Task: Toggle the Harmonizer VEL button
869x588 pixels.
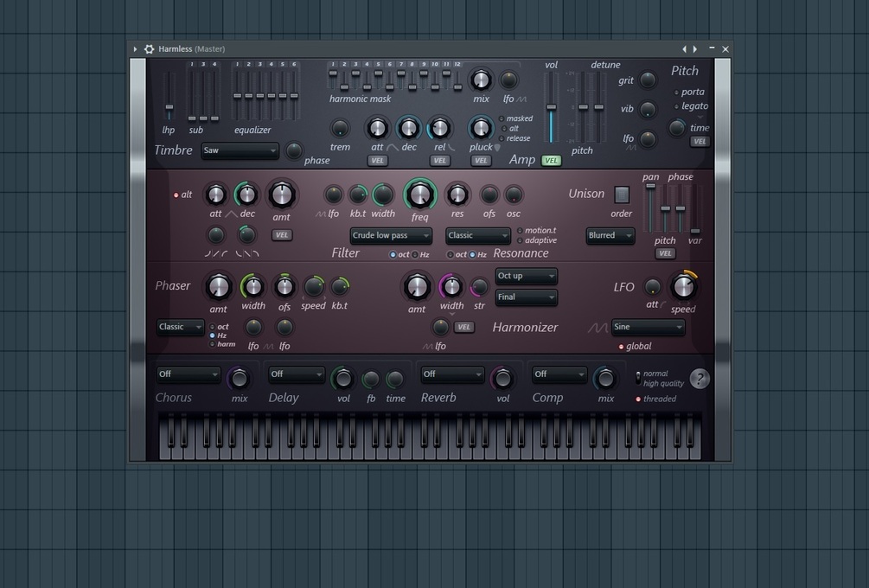Action: click(x=463, y=327)
